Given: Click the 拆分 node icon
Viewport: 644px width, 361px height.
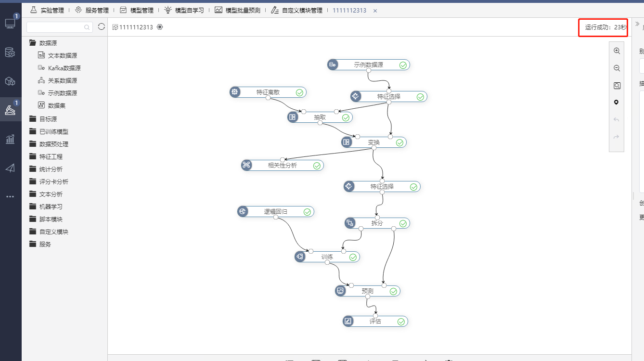Looking at the screenshot, I should tap(350, 223).
